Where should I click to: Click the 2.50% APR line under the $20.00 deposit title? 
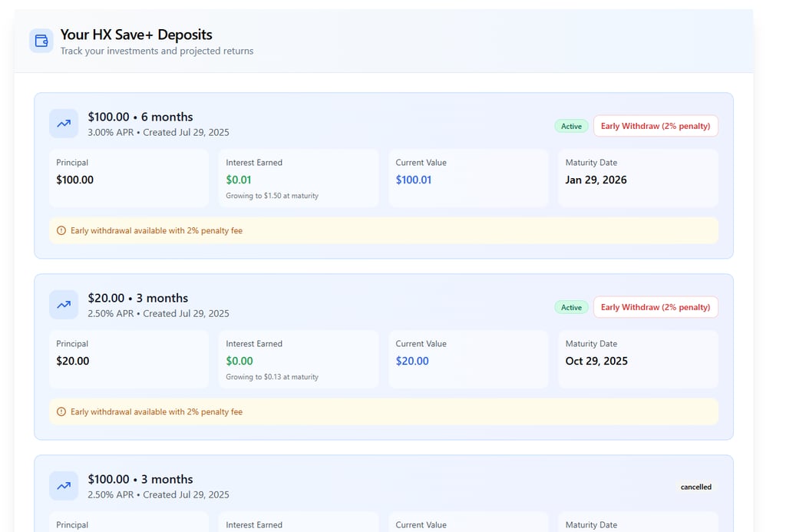pos(158,313)
